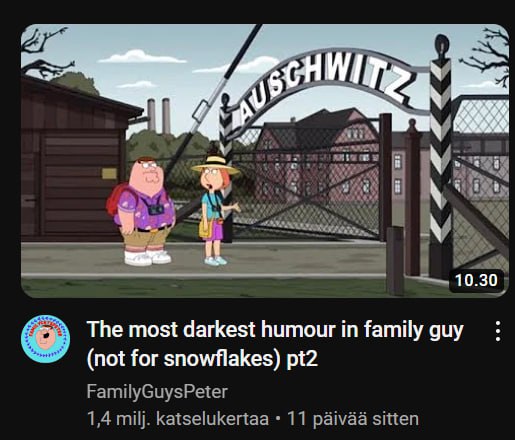Click Lois's straw hat in the thumbnail
515x440 pixels.
click(216, 165)
